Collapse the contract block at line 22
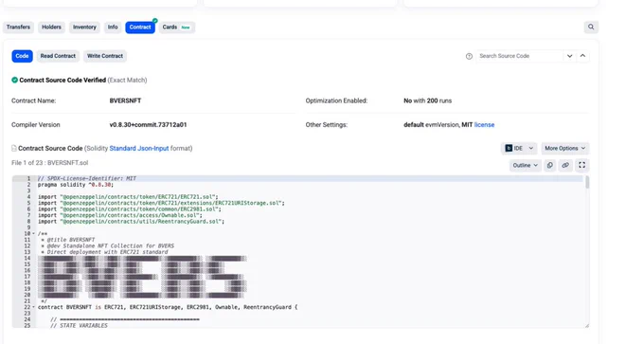The height and width of the screenshot is (344, 644). click(34, 307)
